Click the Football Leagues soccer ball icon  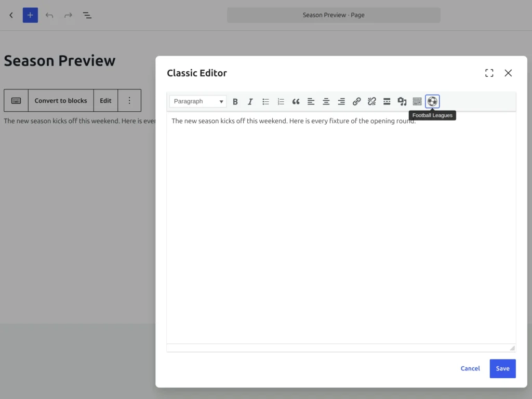[x=432, y=101]
